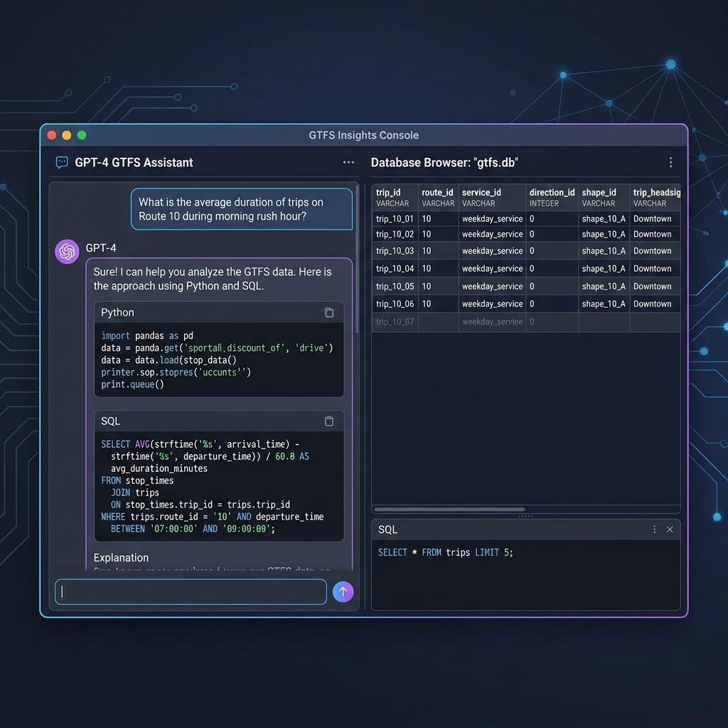Viewport: 728px width, 728px height.
Task: Open the Database Browser kebab menu
Action: tap(670, 162)
